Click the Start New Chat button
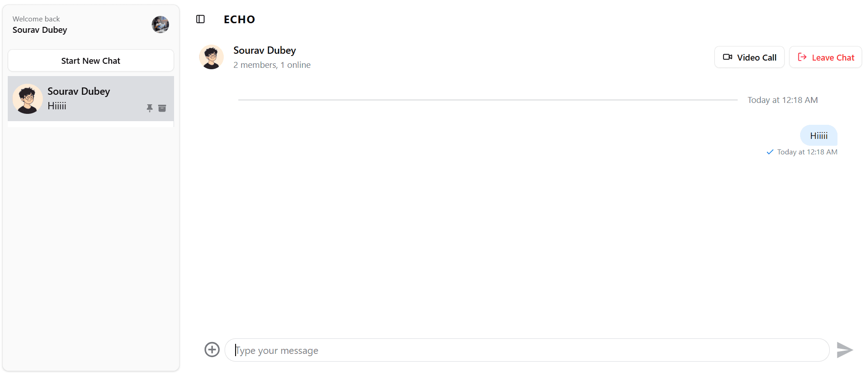Screen dimensions: 868x373 click(91, 61)
